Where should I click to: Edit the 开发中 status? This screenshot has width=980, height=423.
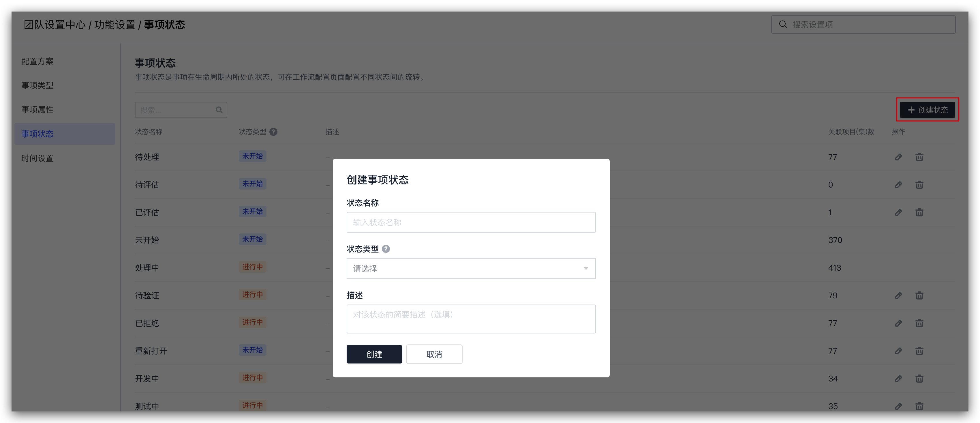point(898,379)
